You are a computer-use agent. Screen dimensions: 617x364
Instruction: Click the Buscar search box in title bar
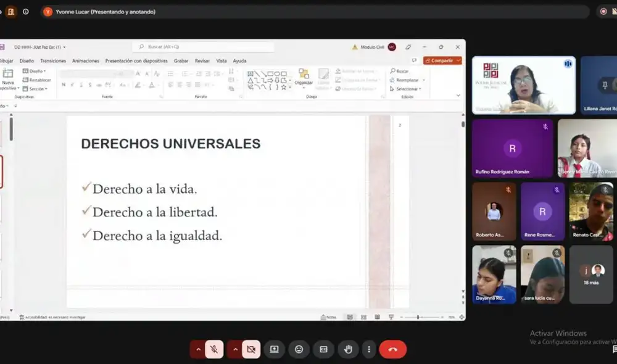(203, 47)
